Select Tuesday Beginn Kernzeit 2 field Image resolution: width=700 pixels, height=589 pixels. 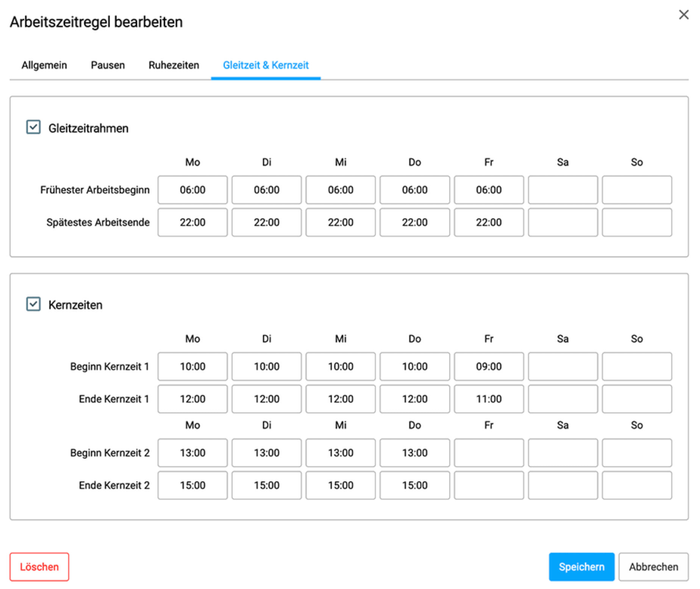click(267, 453)
